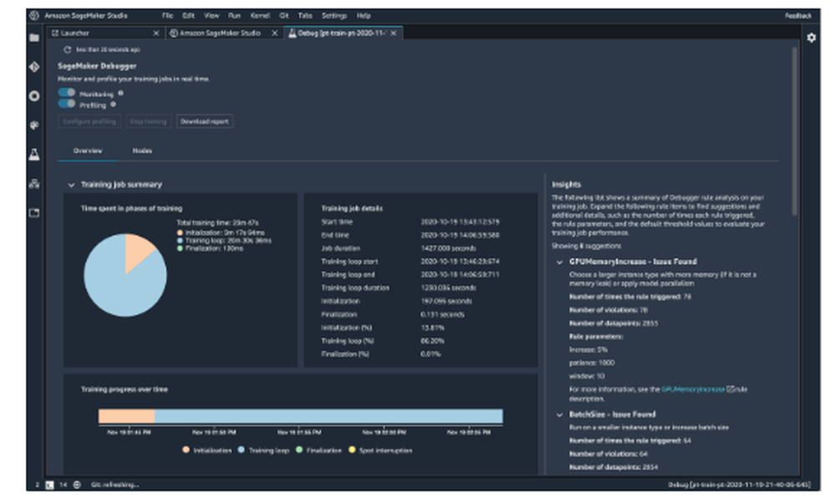Screen dimensions: 836x504
Task: Open the View menu
Action: [x=212, y=15]
